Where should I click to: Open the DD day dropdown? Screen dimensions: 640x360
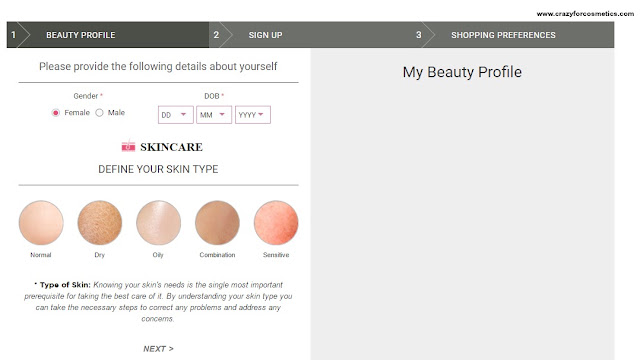pos(176,115)
